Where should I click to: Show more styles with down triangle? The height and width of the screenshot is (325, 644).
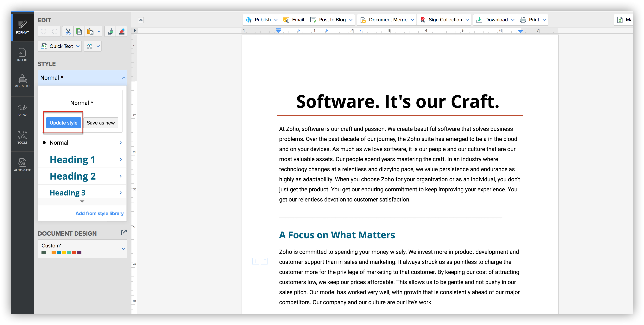tap(82, 201)
